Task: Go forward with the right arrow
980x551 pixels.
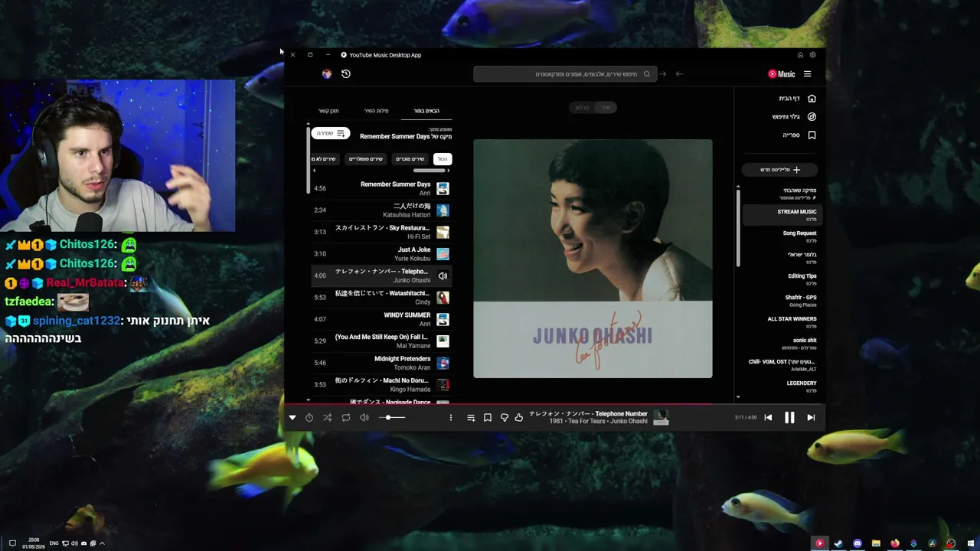Action: coord(662,74)
